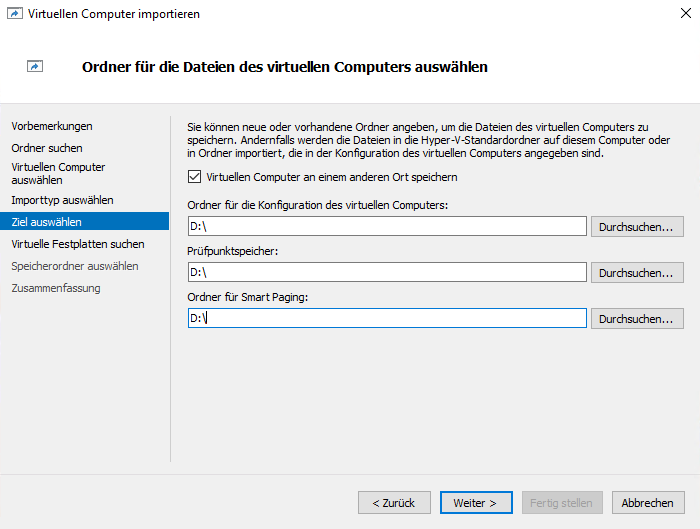
Task: Go to the Vorbemerkungen step
Action: coord(51,126)
